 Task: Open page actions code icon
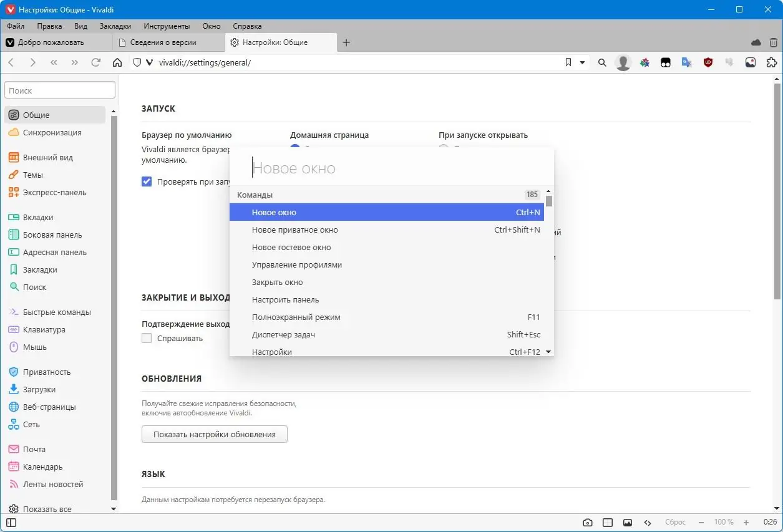[x=648, y=523]
